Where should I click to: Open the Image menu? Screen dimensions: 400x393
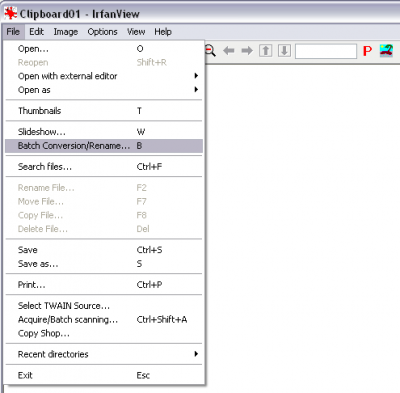point(66,32)
